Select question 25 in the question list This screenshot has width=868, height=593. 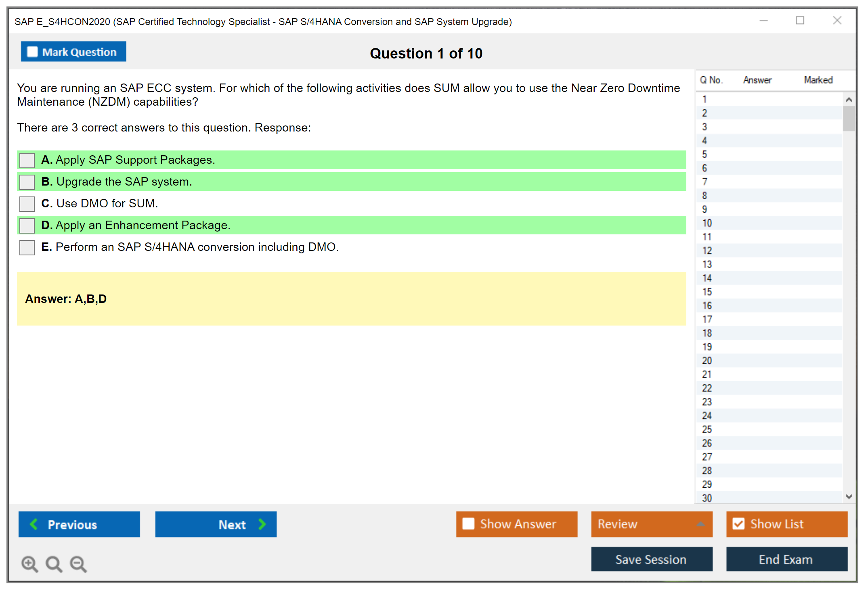tap(707, 429)
